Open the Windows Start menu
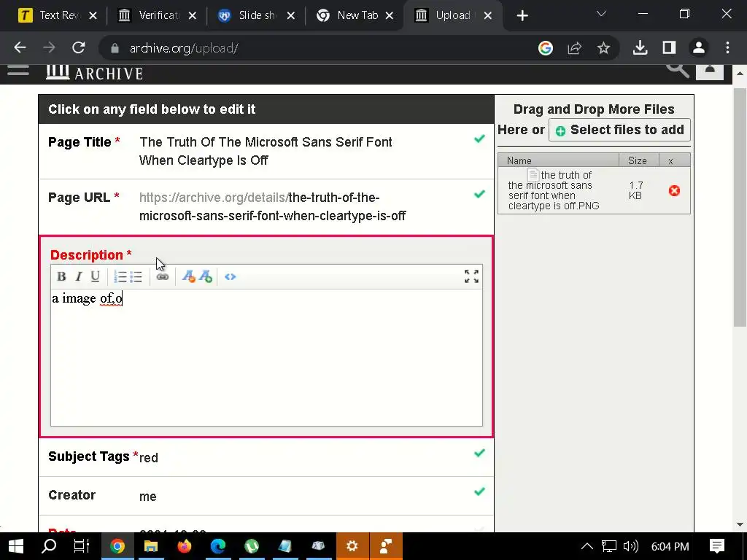 pos(16,546)
